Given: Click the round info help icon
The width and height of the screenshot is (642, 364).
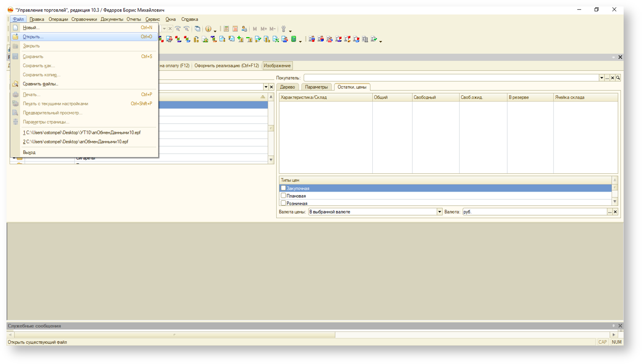Looking at the screenshot, I should 208,29.
